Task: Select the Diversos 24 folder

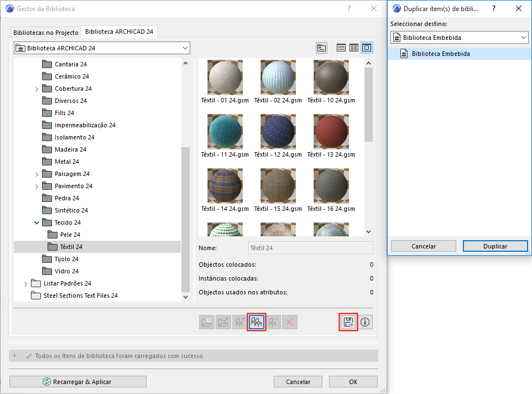Action: [x=71, y=101]
